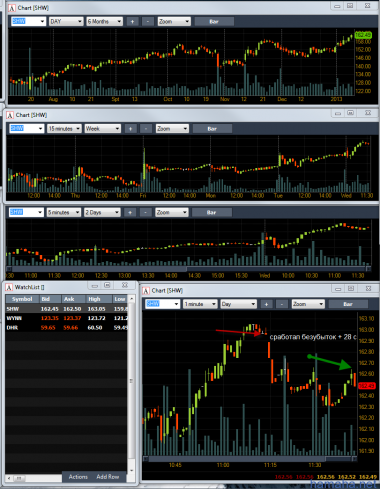Expand the 2 Days range dropdown
Viewport: 380px width, 489px height.
click(x=102, y=212)
